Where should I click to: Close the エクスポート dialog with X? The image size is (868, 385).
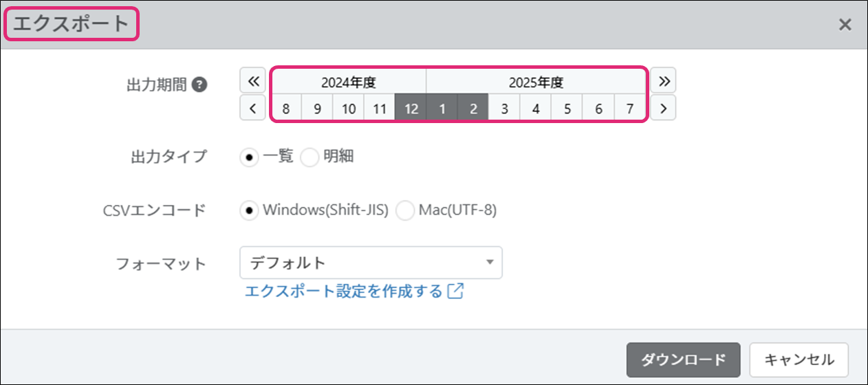pos(845,25)
